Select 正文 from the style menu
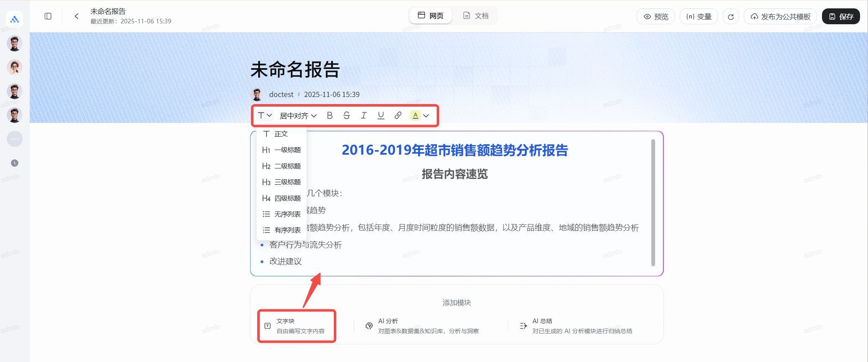This screenshot has width=868, height=362. [x=282, y=134]
